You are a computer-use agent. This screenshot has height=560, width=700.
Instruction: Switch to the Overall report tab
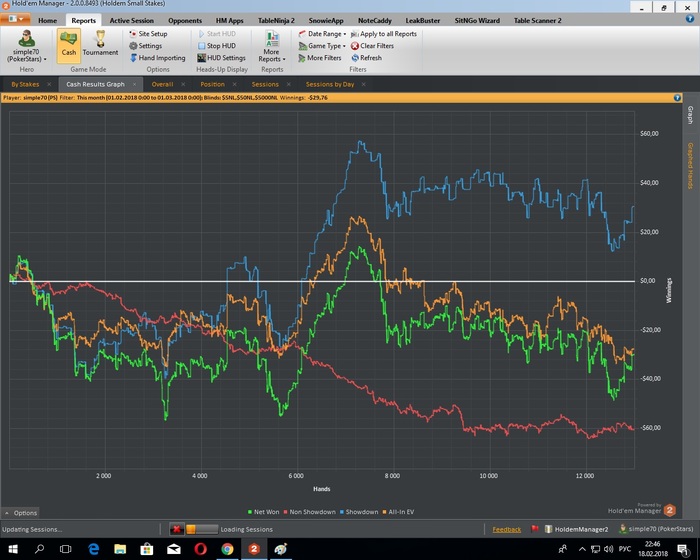point(162,84)
